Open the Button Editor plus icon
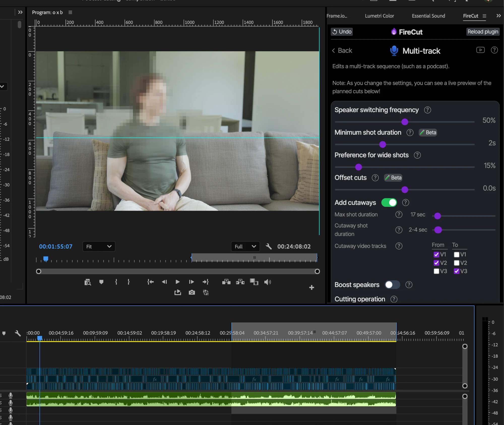Image resolution: width=504 pixels, height=425 pixels. [x=312, y=288]
